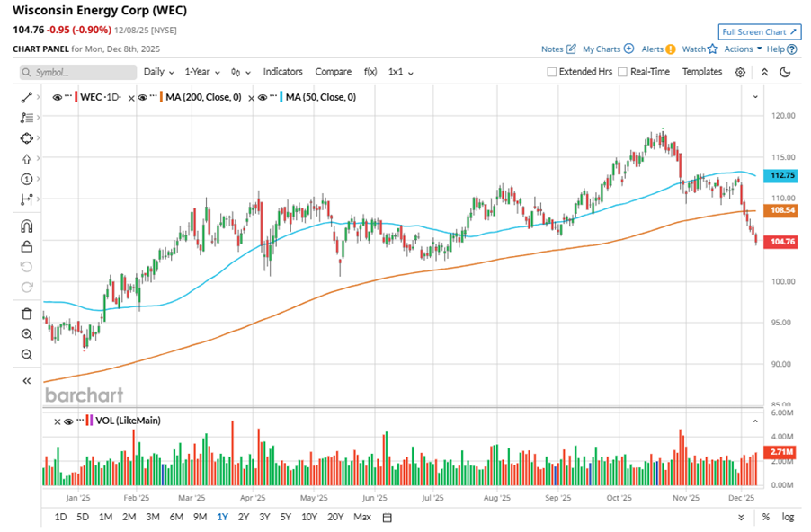Image resolution: width=811 pixels, height=532 pixels.
Task: Open the Indicators menu
Action: tap(282, 72)
